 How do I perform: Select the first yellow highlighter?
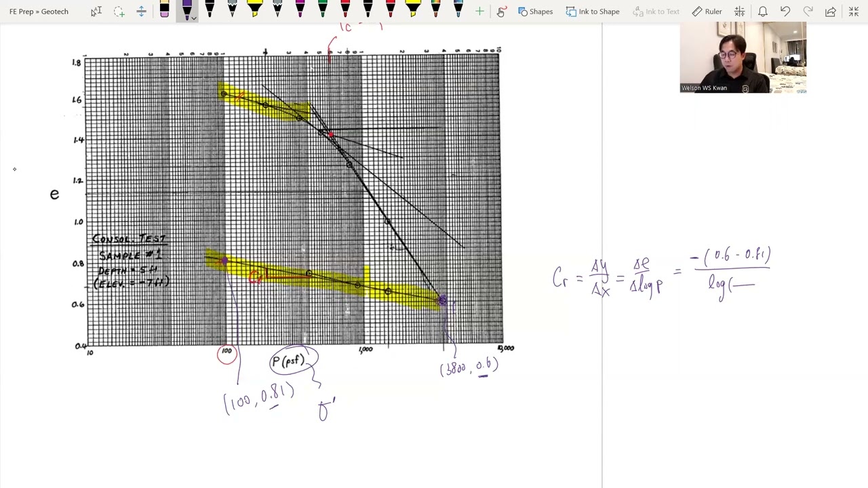click(x=255, y=9)
